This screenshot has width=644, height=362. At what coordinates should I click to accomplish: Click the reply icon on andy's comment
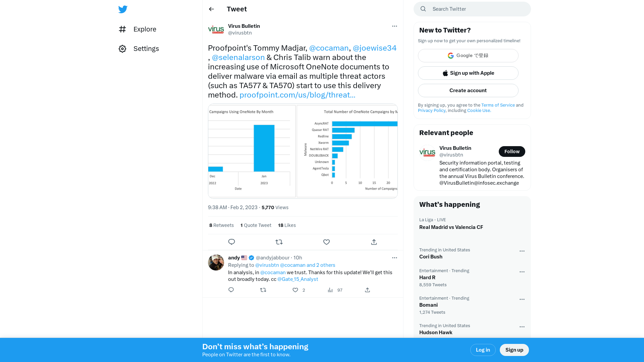[x=231, y=290]
